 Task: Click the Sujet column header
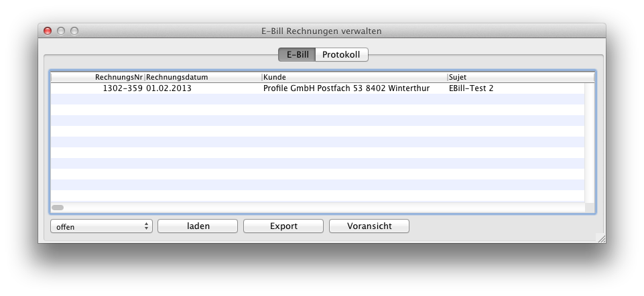pos(516,78)
